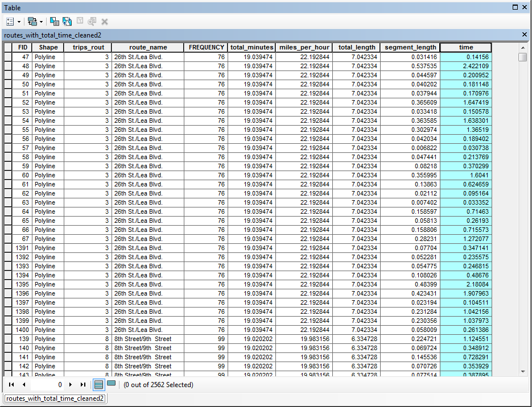Click the Clear Selection icon

80,21
